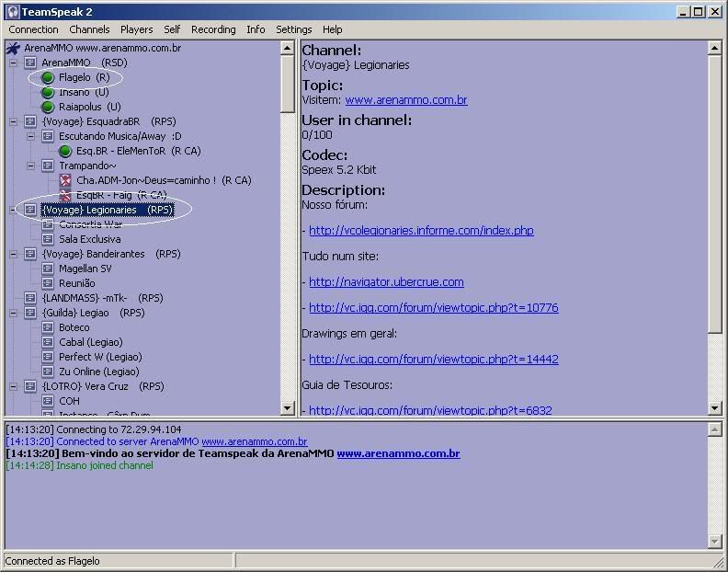Click the muted icon beside EsqBR - Faig
The height and width of the screenshot is (572, 728).
tap(65, 195)
